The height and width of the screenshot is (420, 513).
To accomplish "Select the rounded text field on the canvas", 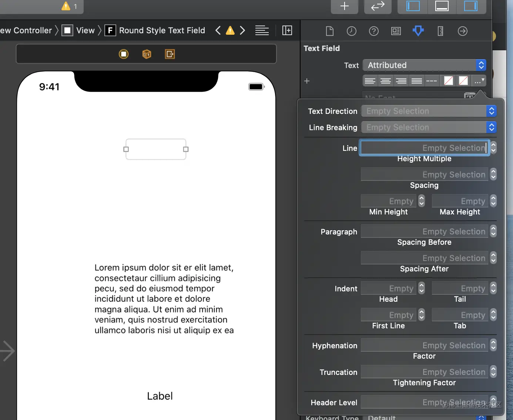I will (156, 149).
